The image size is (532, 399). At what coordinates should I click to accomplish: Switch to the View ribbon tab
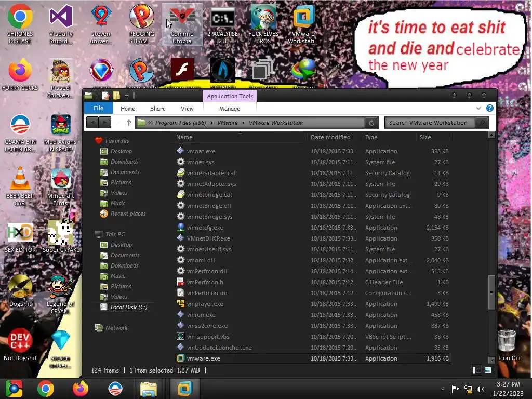[x=187, y=109]
